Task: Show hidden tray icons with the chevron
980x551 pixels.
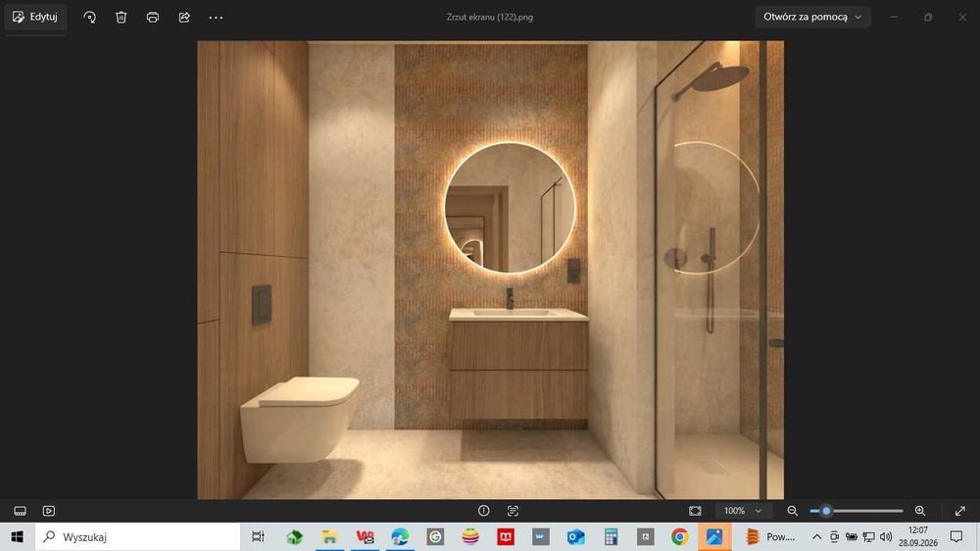Action: click(x=817, y=536)
